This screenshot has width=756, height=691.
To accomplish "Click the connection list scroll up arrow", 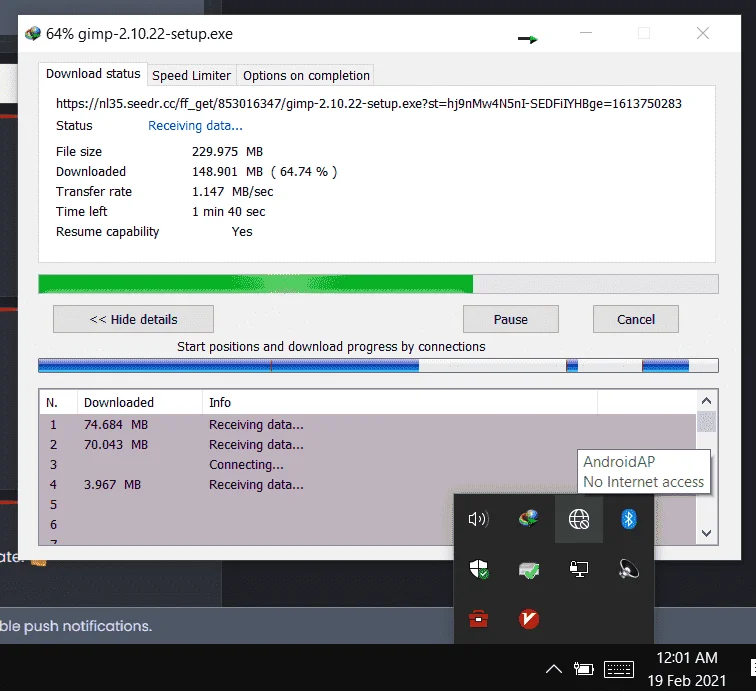I will [x=706, y=401].
